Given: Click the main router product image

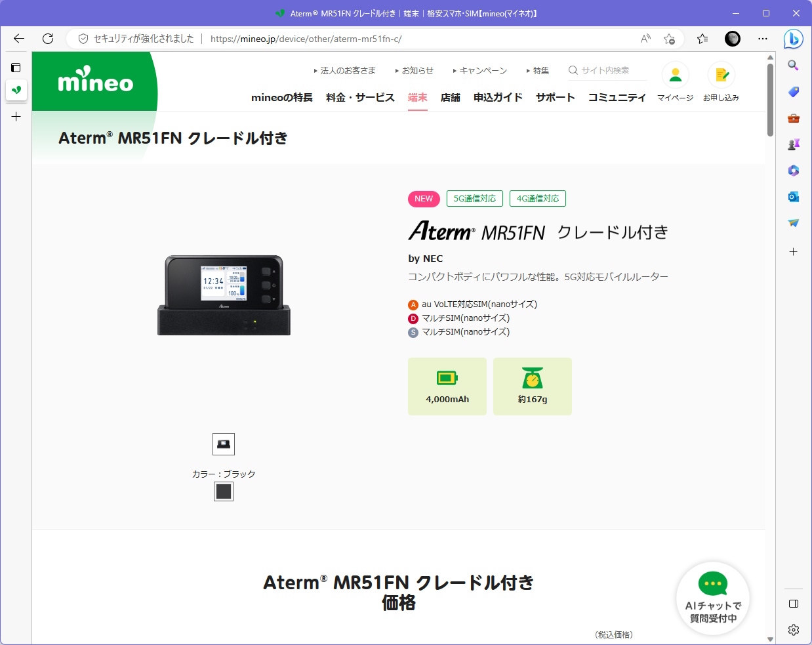Looking at the screenshot, I should pos(224,295).
